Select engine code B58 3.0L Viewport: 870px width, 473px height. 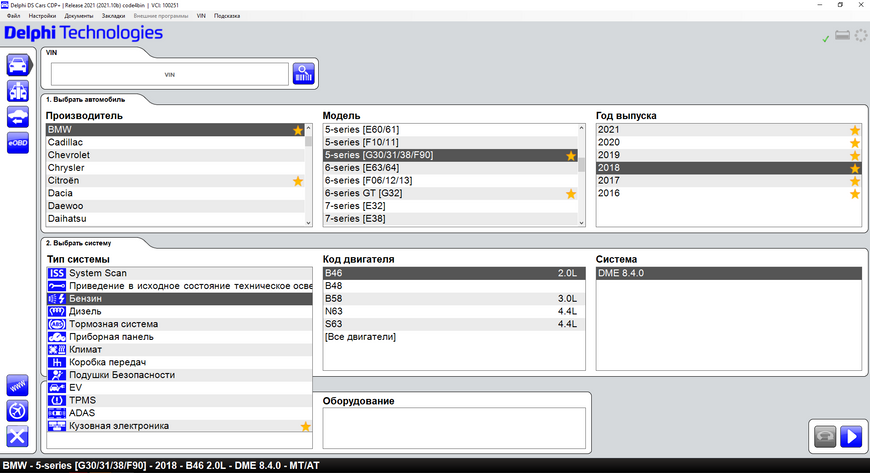[x=453, y=299]
